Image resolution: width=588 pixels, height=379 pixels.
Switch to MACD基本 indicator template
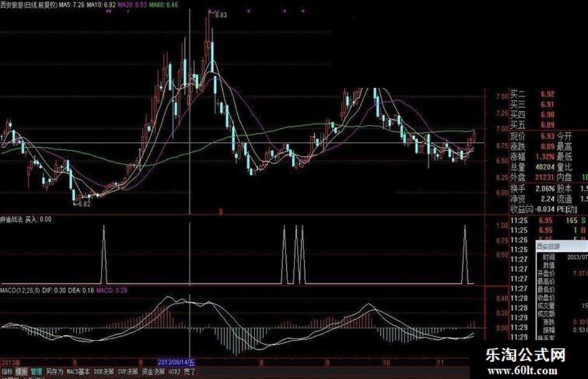(78, 372)
